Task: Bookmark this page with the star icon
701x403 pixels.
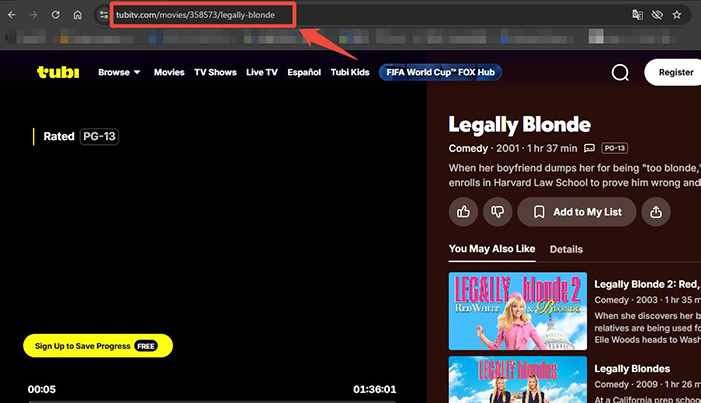Action: tap(676, 15)
